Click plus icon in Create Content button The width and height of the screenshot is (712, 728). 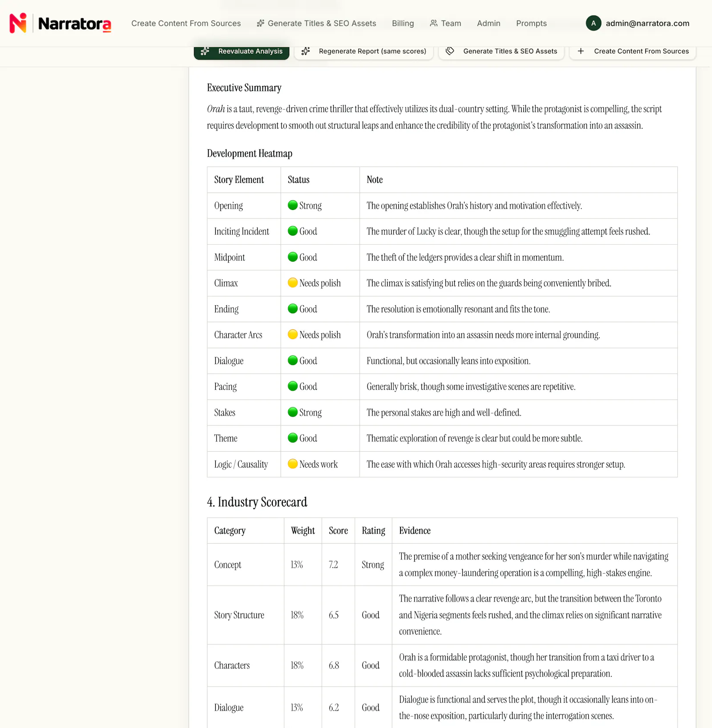(x=581, y=51)
